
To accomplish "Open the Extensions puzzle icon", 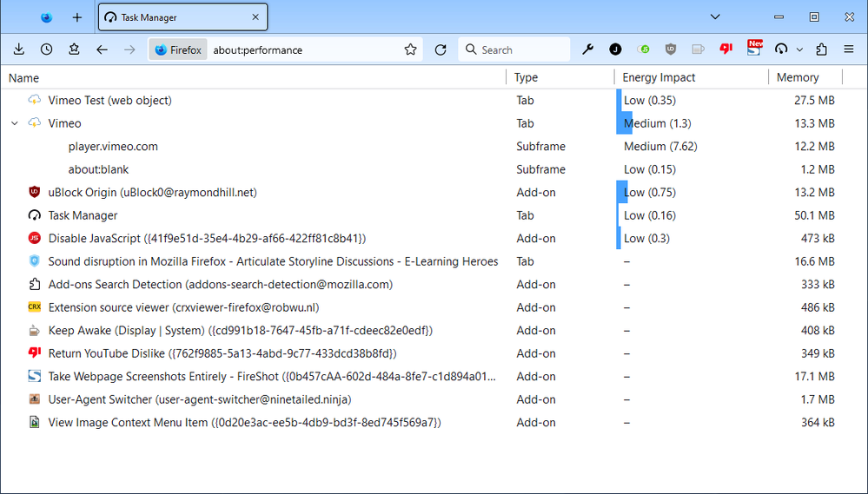I will pyautogui.click(x=821, y=49).
